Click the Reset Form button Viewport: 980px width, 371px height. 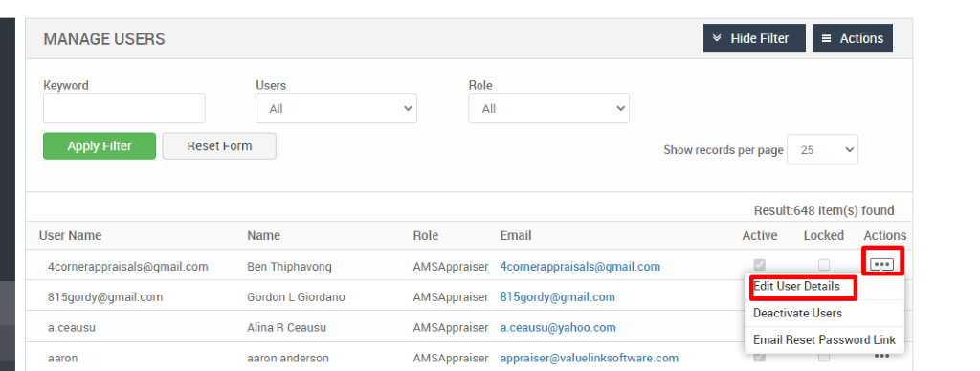point(219,145)
